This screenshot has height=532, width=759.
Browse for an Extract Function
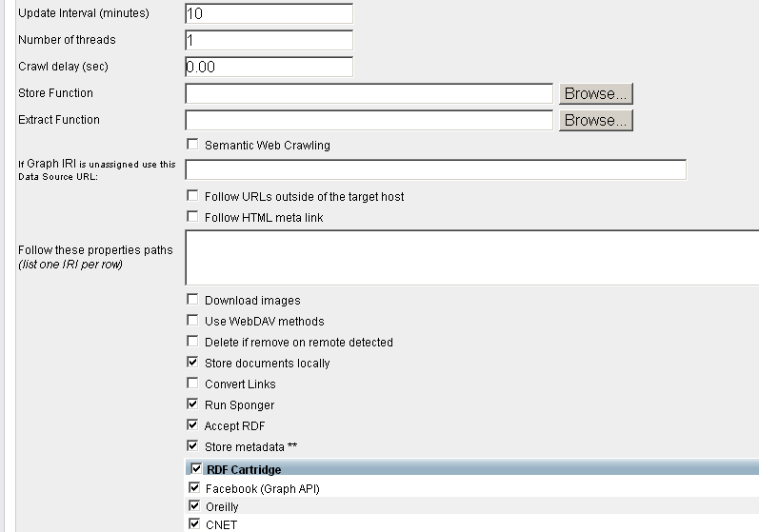click(x=595, y=120)
